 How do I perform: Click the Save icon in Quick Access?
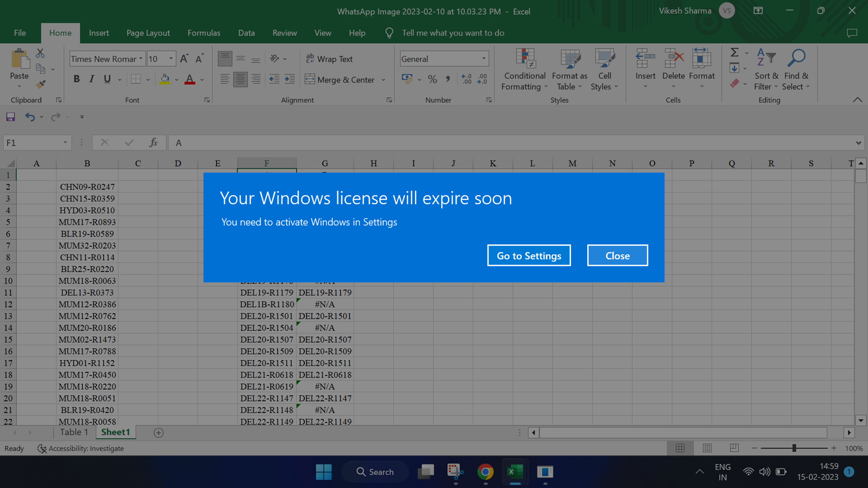coord(10,117)
